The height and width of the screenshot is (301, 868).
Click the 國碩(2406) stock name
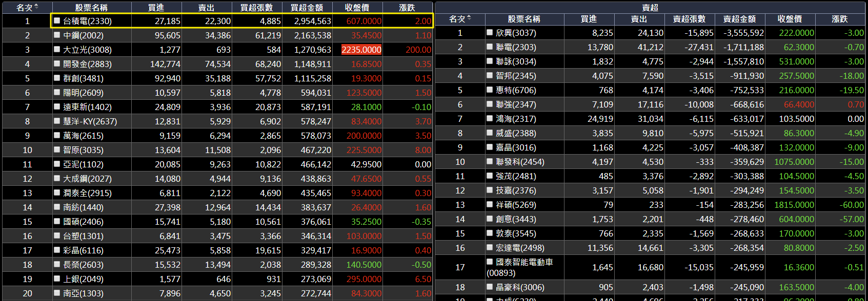tap(83, 222)
